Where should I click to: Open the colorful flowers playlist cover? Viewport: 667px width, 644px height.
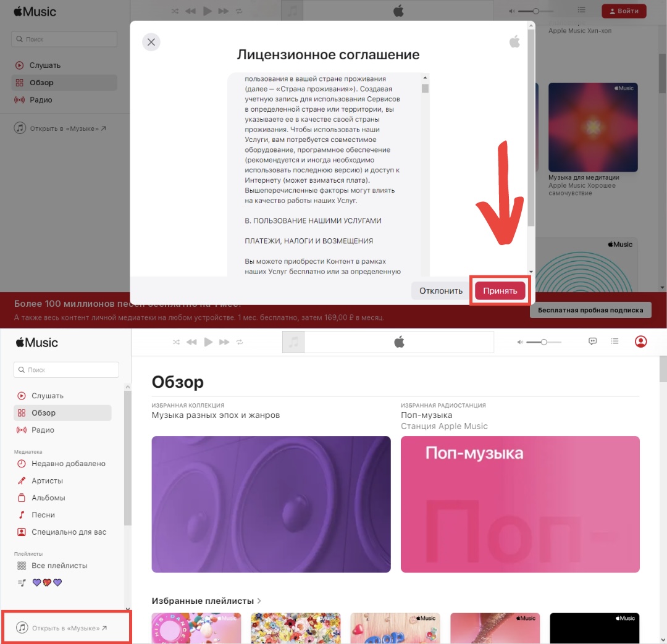(x=296, y=629)
